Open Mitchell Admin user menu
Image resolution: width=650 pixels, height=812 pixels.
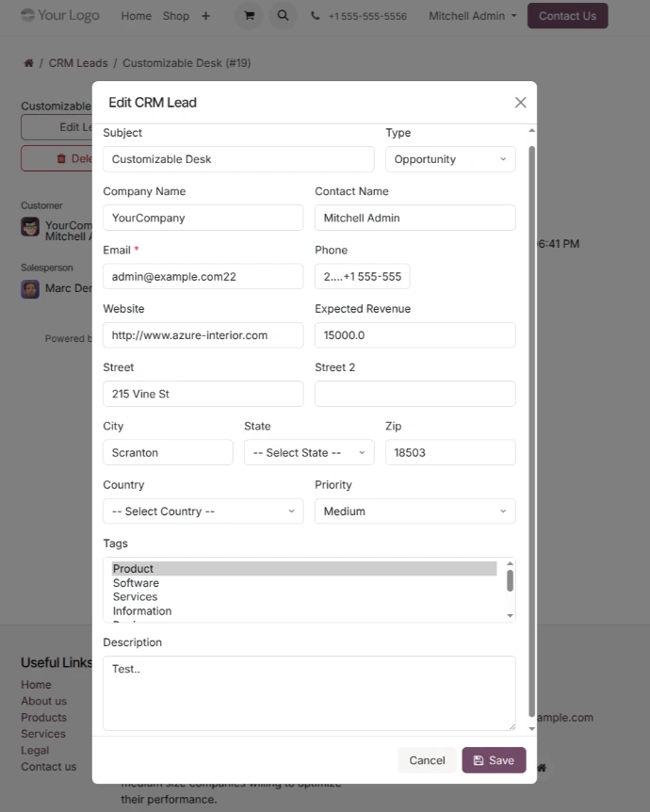pyautogui.click(x=472, y=16)
